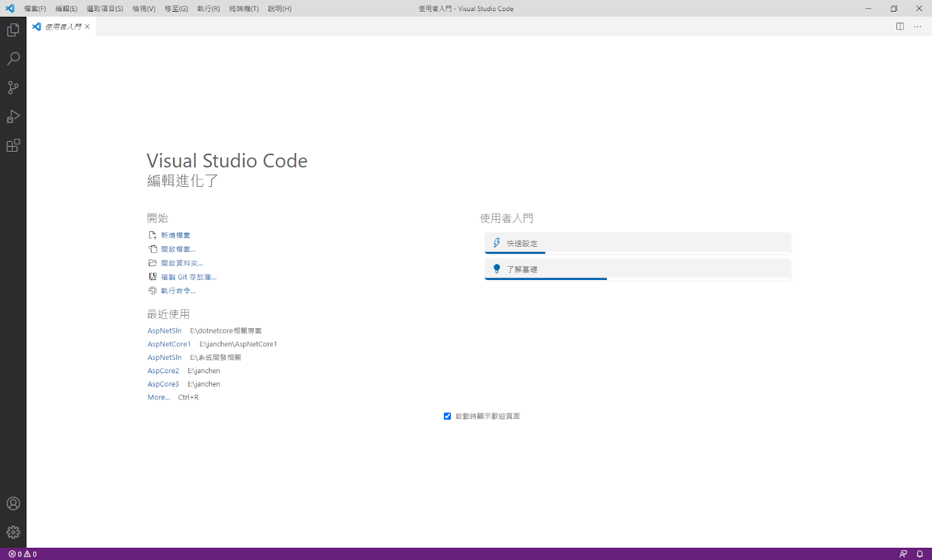This screenshot has height=560, width=932.
Task: Click the lightbulb icon on 了解基礎
Action: [x=497, y=269]
